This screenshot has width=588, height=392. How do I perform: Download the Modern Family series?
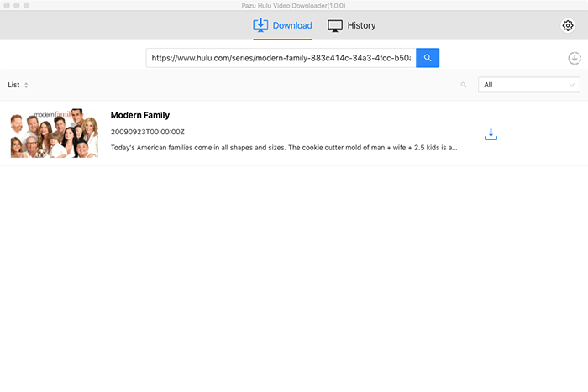[x=491, y=134]
